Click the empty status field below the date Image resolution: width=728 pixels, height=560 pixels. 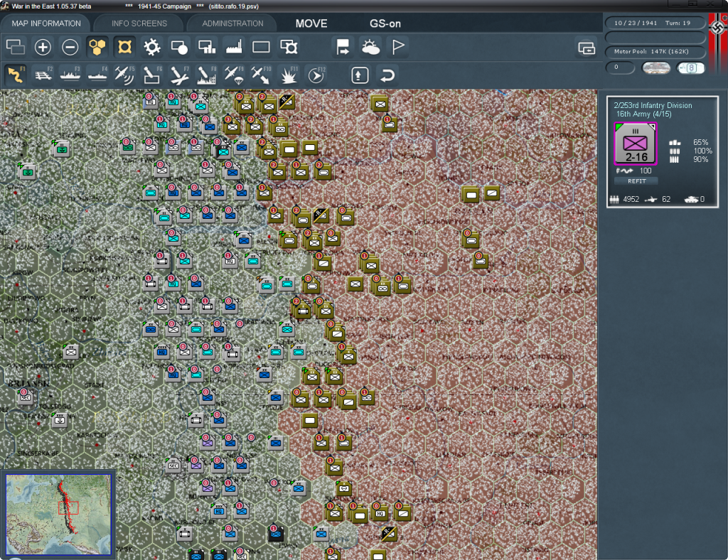(x=655, y=37)
